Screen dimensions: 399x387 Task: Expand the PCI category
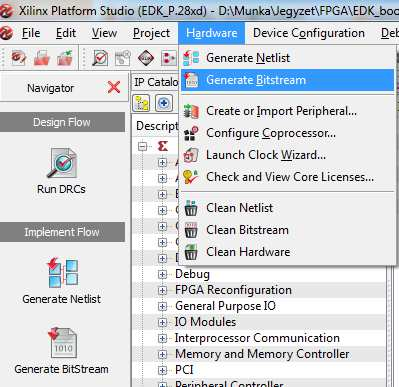tap(162, 370)
